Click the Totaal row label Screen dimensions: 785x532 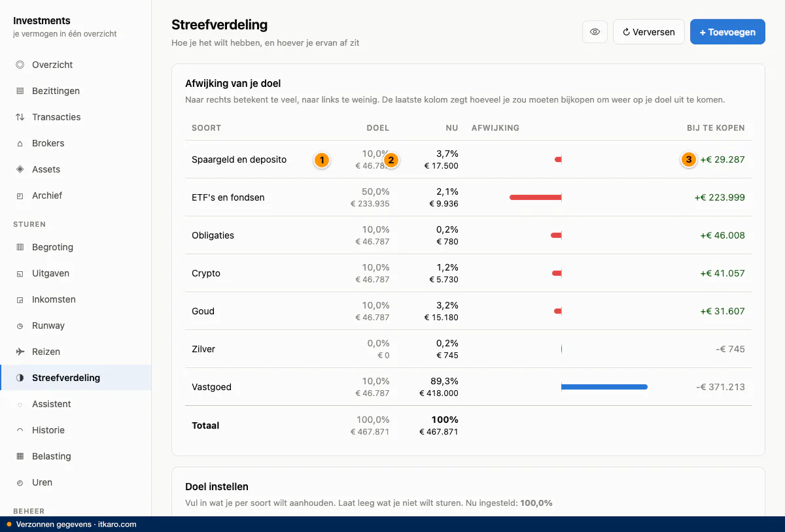click(x=205, y=425)
